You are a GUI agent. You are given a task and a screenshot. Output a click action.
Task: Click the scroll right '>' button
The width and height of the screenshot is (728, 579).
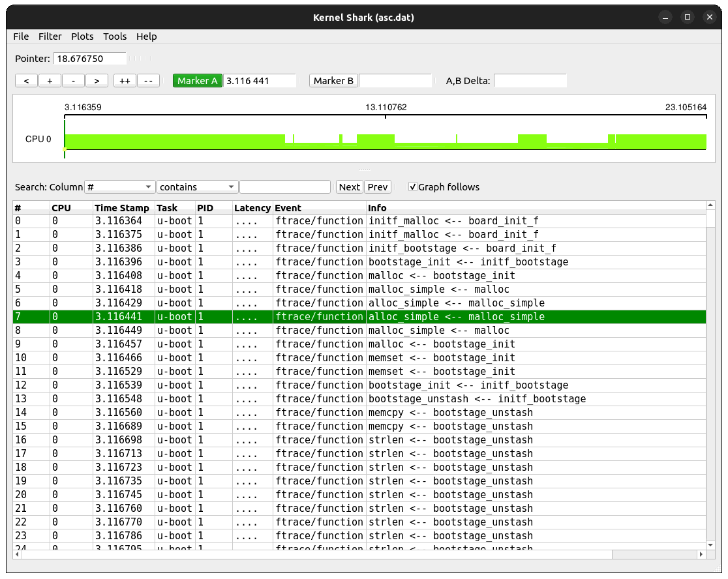tap(97, 81)
